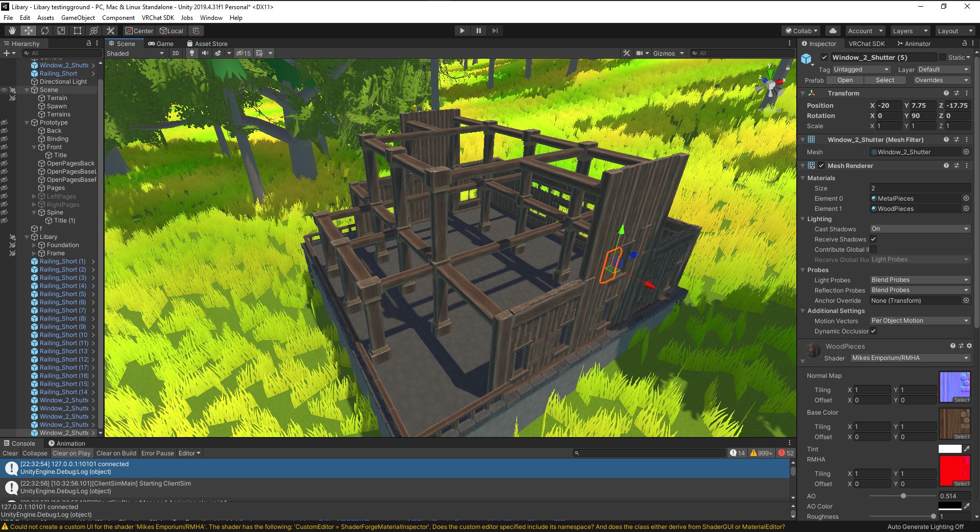The height and width of the screenshot is (532, 980).
Task: Toggle Receive Shadows checkbox
Action: [x=873, y=239]
